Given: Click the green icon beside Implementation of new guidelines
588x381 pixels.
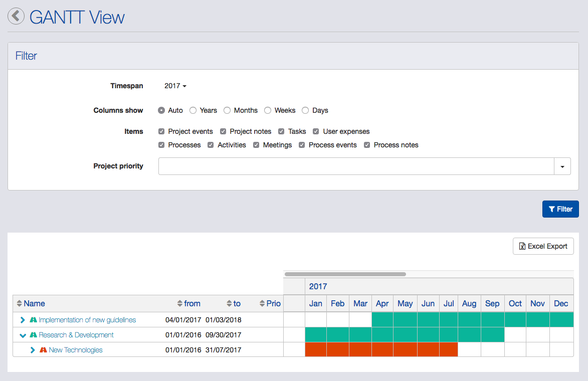Looking at the screenshot, I should click(34, 320).
